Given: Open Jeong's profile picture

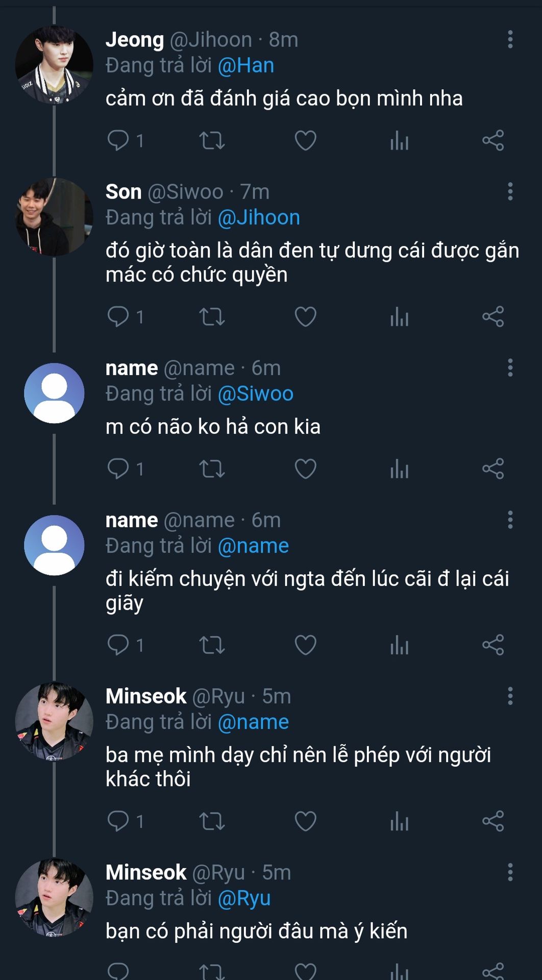Looking at the screenshot, I should [x=54, y=65].
